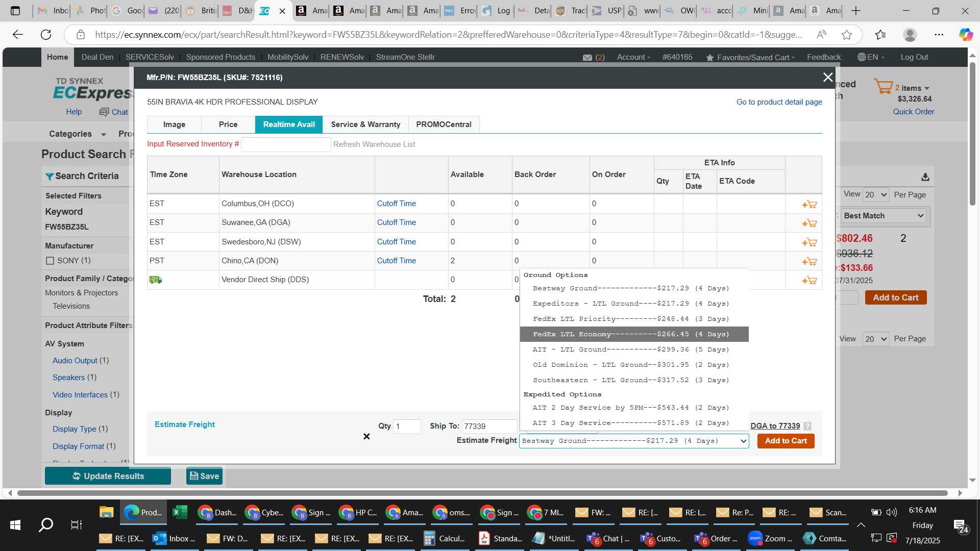The image size is (980, 551).
Task: Reload the page with the refresh icon
Action: 46,35
